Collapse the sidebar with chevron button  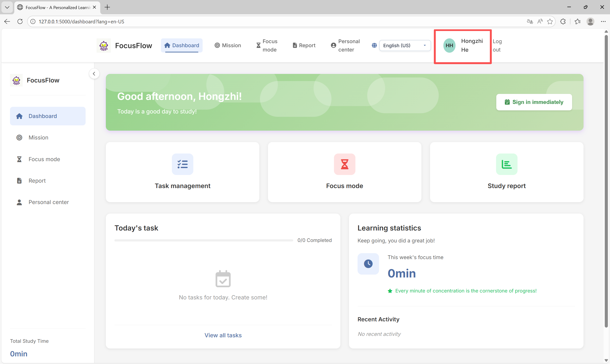pyautogui.click(x=94, y=74)
